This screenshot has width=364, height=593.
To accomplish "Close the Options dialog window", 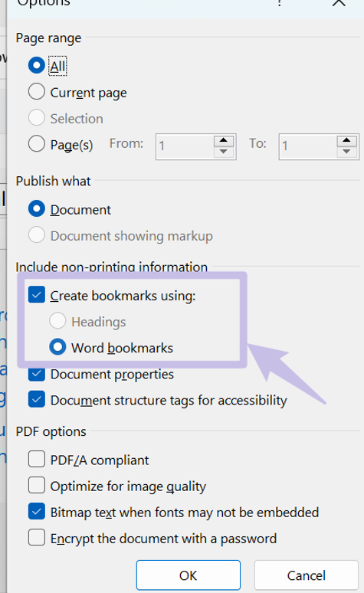I will pos(339,2).
